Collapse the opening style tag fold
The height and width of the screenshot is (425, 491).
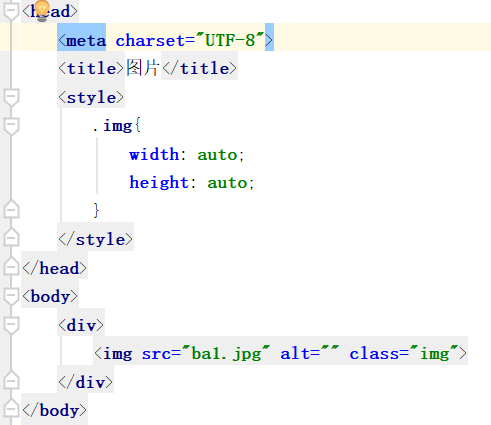pyautogui.click(x=11, y=97)
